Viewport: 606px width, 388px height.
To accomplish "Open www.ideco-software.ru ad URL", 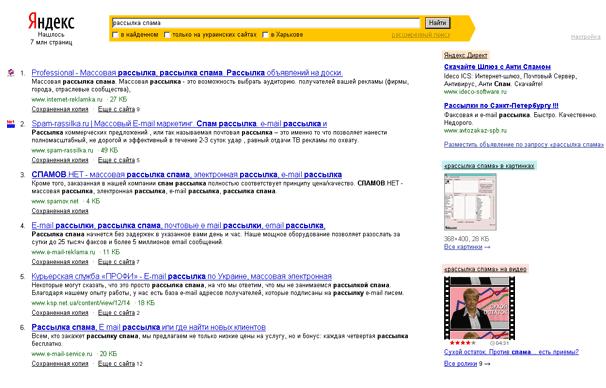I will click(475, 92).
